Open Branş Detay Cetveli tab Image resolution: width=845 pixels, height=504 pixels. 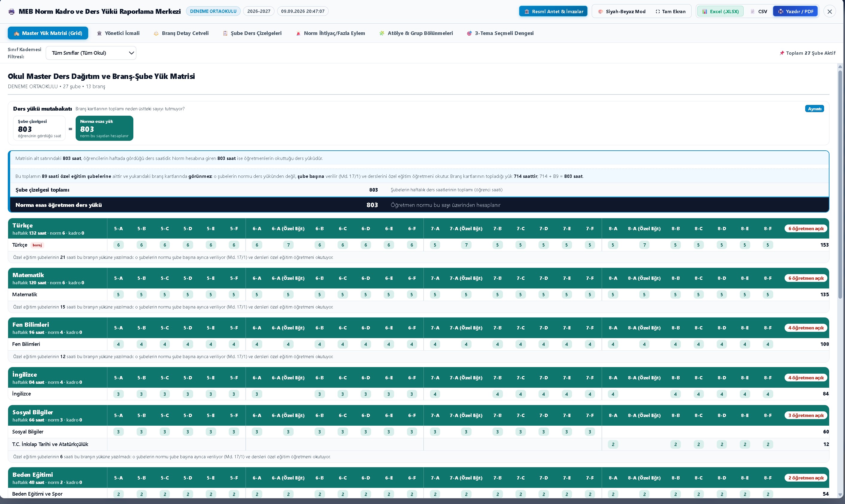[181, 33]
